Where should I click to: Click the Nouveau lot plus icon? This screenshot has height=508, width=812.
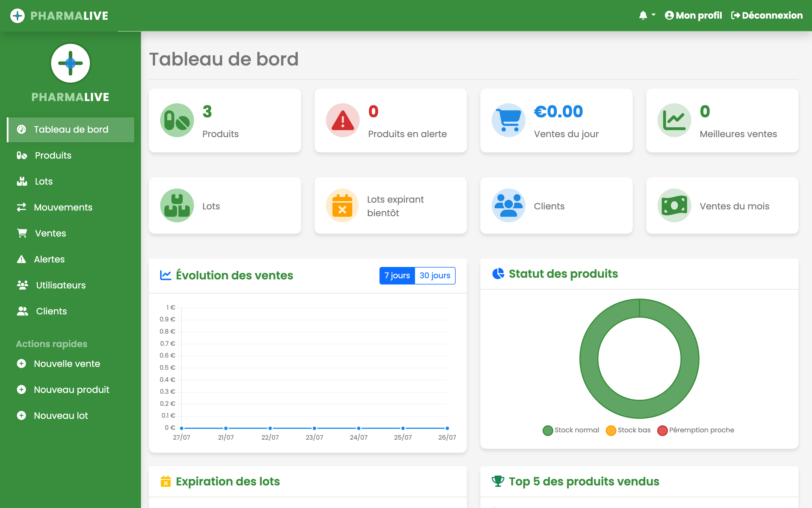pos(21,416)
